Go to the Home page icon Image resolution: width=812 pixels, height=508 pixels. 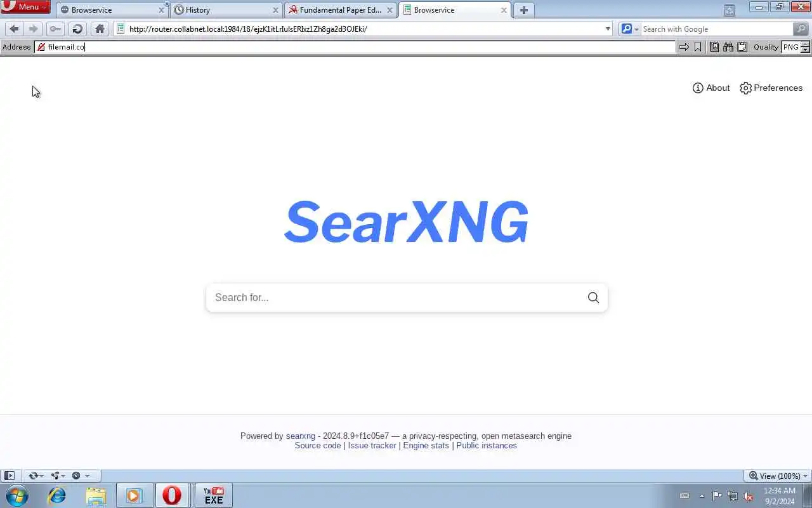(x=100, y=29)
